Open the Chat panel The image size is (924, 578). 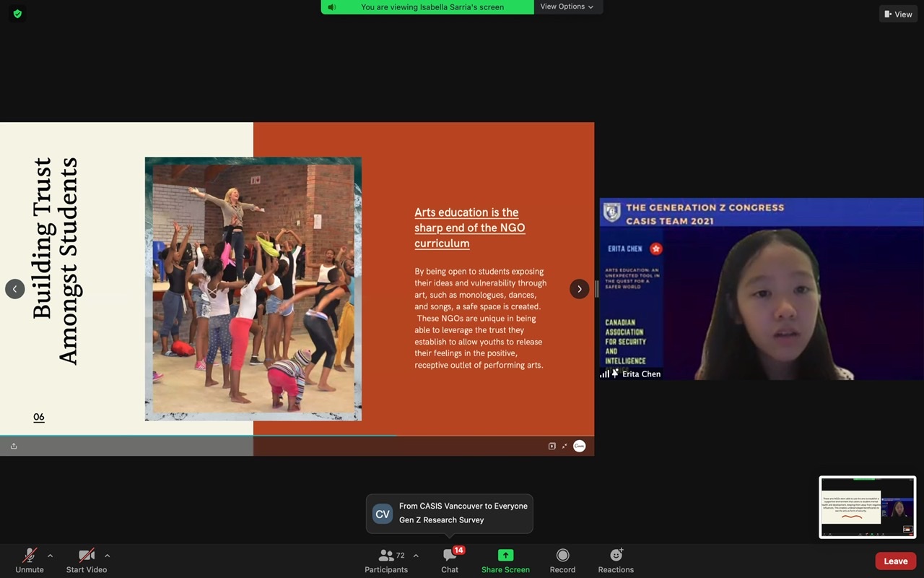[x=450, y=560]
